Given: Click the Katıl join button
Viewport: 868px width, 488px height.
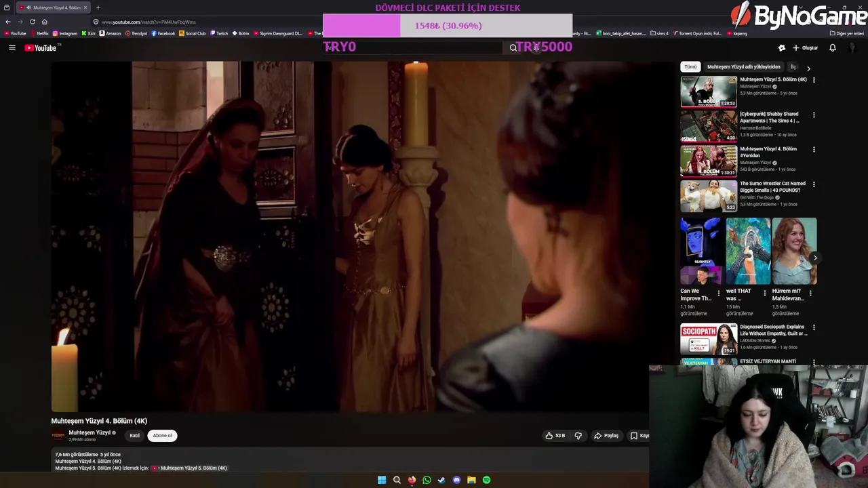Looking at the screenshot, I should coord(134,436).
